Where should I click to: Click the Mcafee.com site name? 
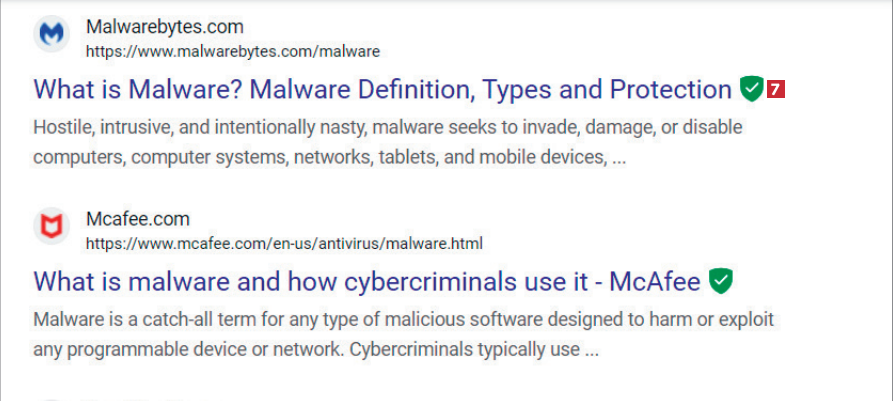[x=137, y=220]
